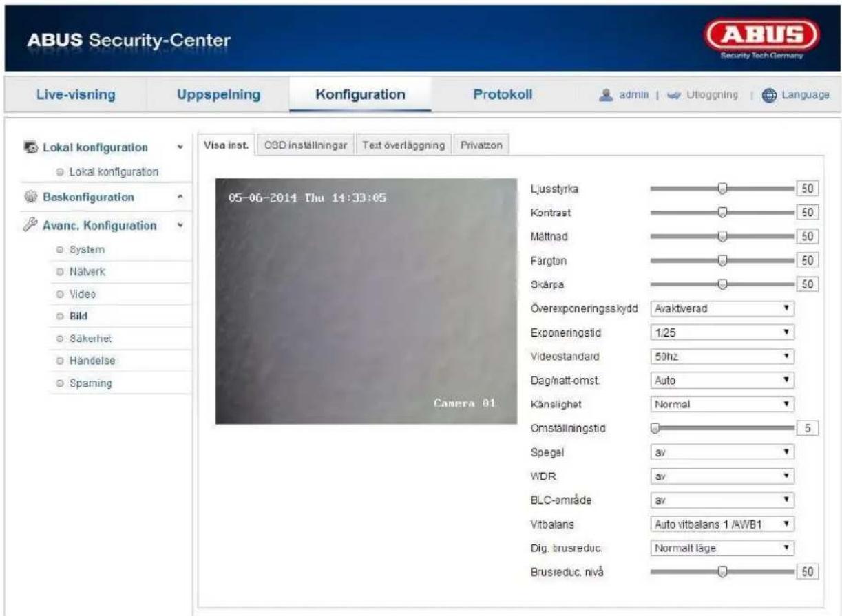Click the Language globe icon
Image resolution: width=842 pixels, height=616 pixels.
(x=770, y=94)
